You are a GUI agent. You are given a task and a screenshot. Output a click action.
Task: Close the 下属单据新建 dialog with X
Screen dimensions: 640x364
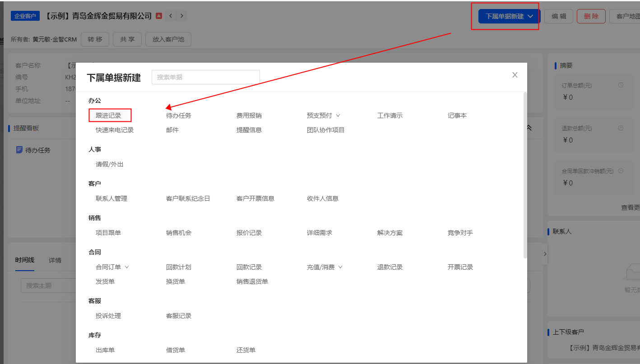(515, 75)
